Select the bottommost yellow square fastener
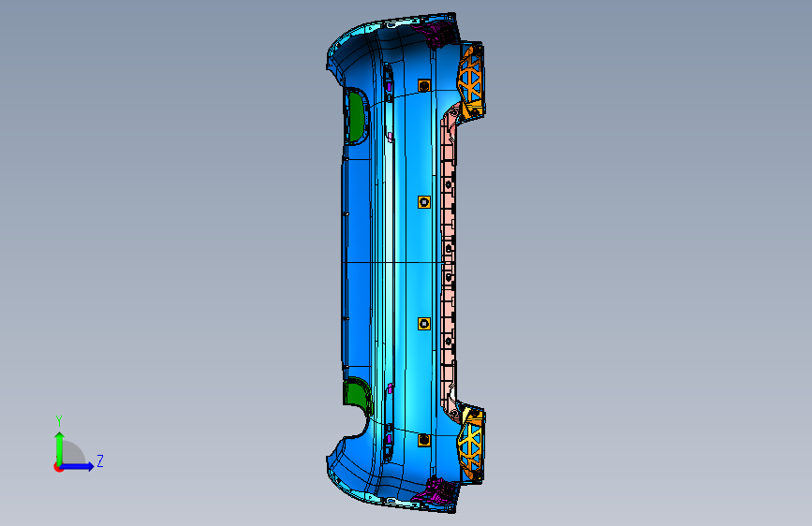 [x=424, y=441]
